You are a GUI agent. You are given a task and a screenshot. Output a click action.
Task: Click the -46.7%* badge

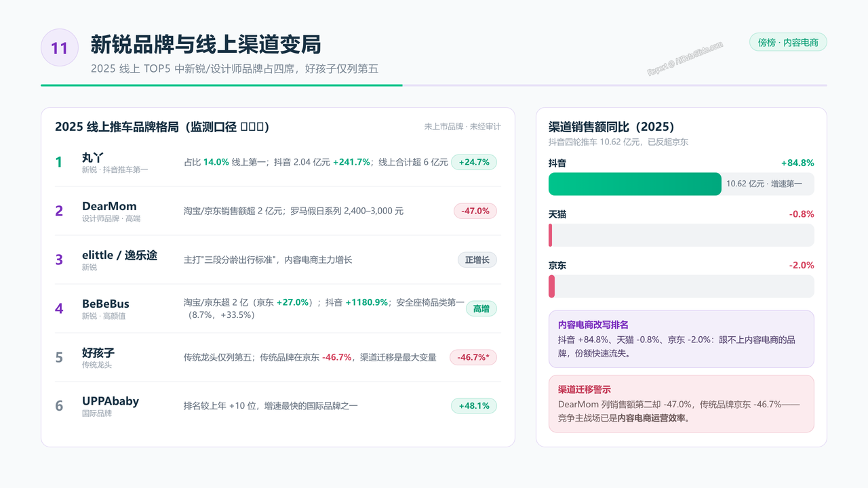click(473, 357)
